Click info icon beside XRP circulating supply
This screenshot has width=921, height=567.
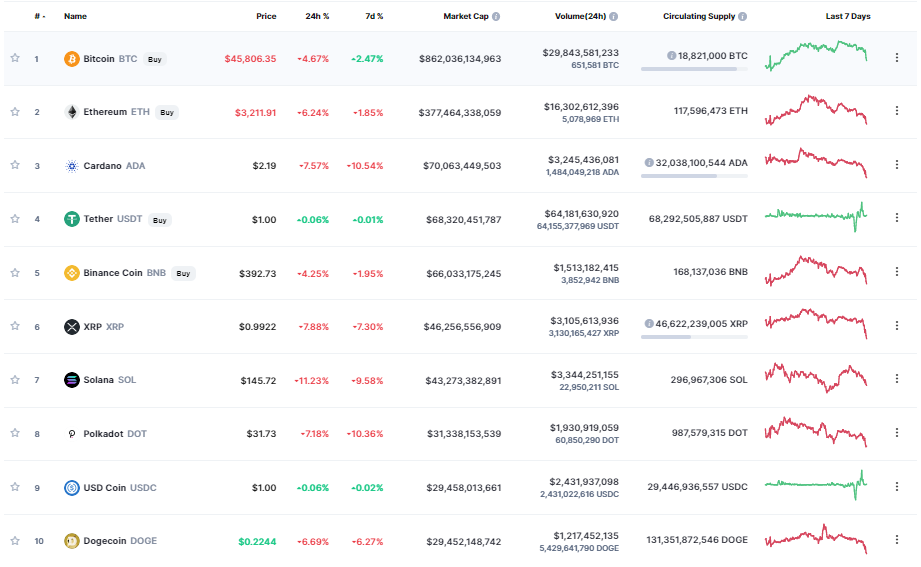click(649, 324)
